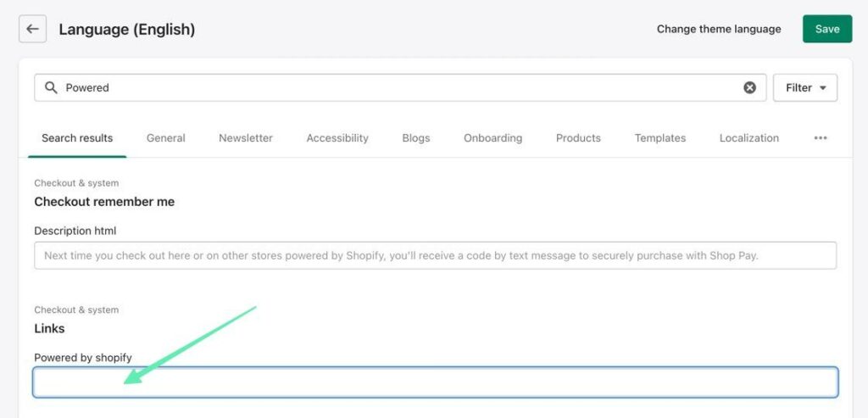Select the Newsletter tab

point(246,138)
